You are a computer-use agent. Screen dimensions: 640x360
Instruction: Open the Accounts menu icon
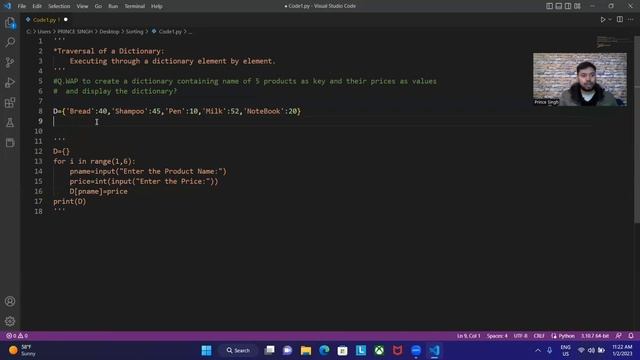(x=10, y=301)
